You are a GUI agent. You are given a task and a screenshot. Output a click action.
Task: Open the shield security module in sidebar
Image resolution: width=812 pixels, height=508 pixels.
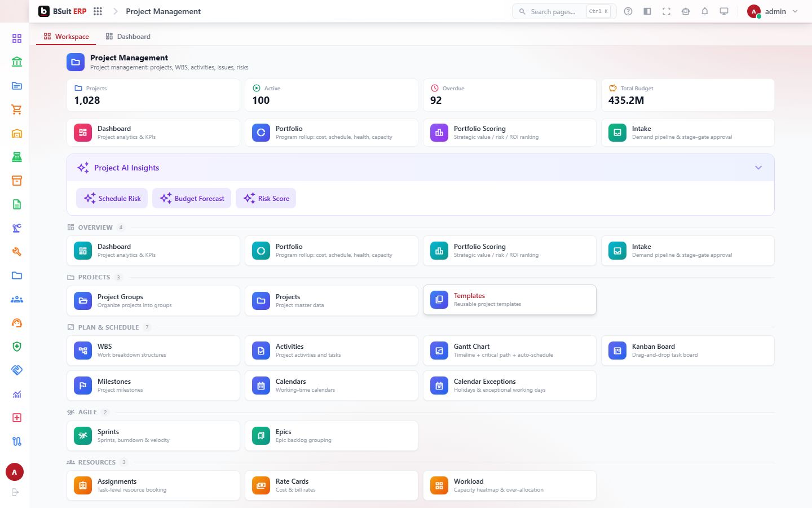point(17,347)
